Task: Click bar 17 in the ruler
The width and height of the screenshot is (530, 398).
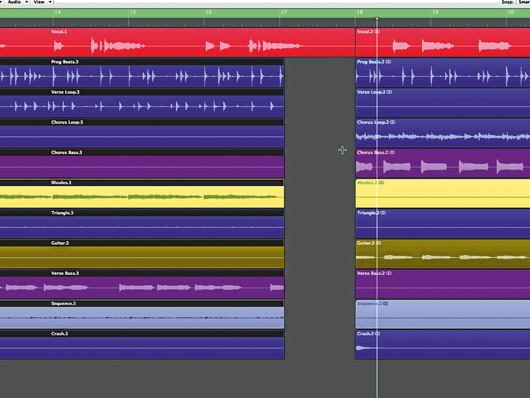Action: click(284, 12)
